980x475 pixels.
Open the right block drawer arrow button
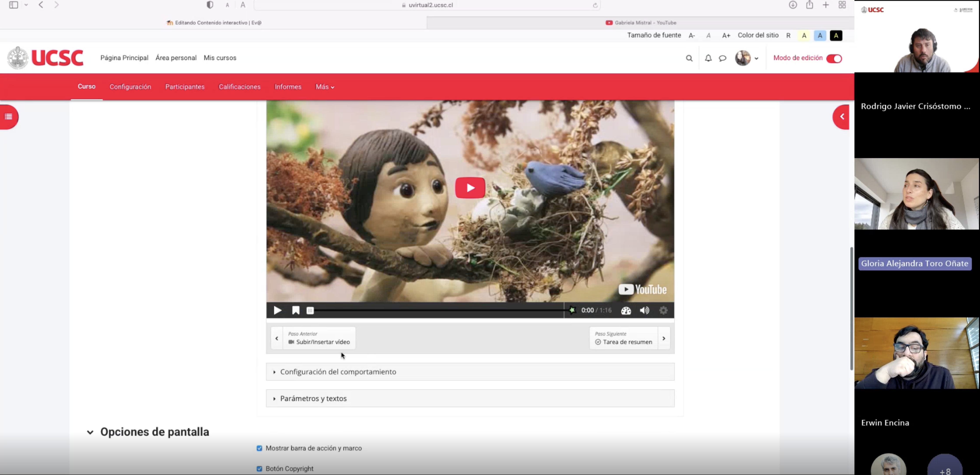point(842,117)
